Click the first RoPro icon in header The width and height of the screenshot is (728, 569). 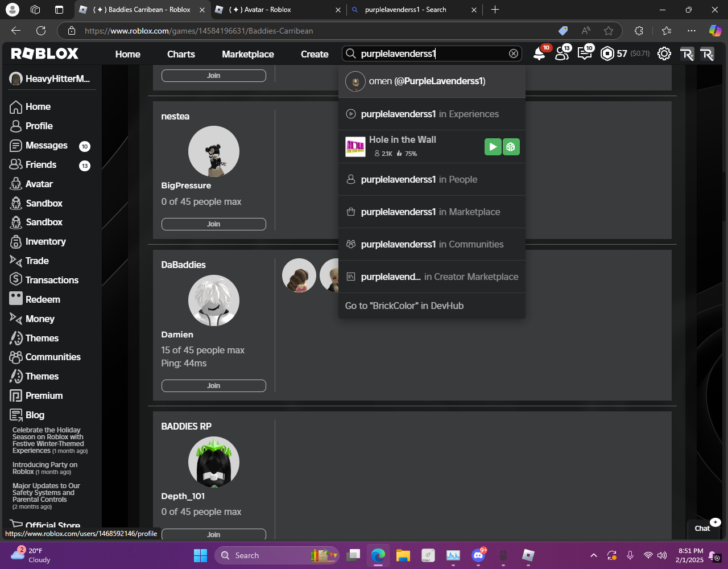(x=687, y=54)
